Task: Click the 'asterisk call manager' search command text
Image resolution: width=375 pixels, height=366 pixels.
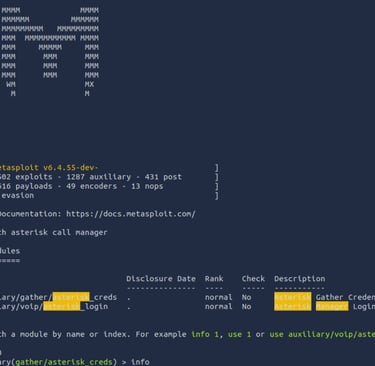Action: click(x=59, y=232)
